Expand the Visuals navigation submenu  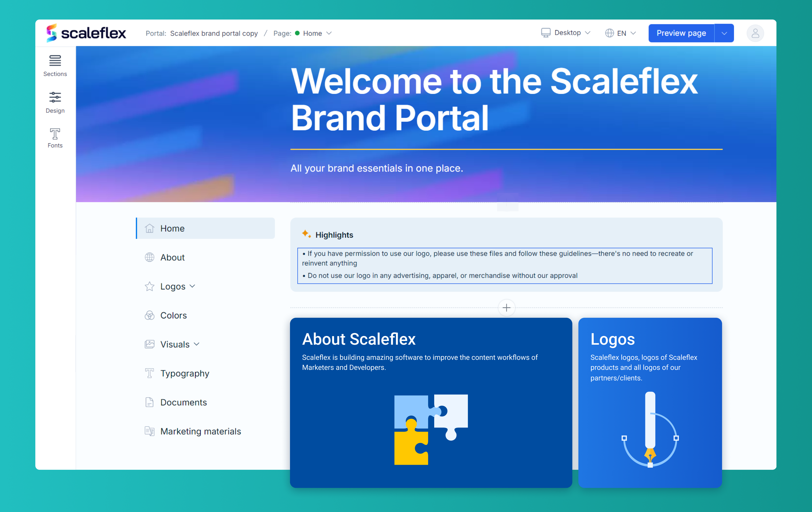tap(197, 344)
